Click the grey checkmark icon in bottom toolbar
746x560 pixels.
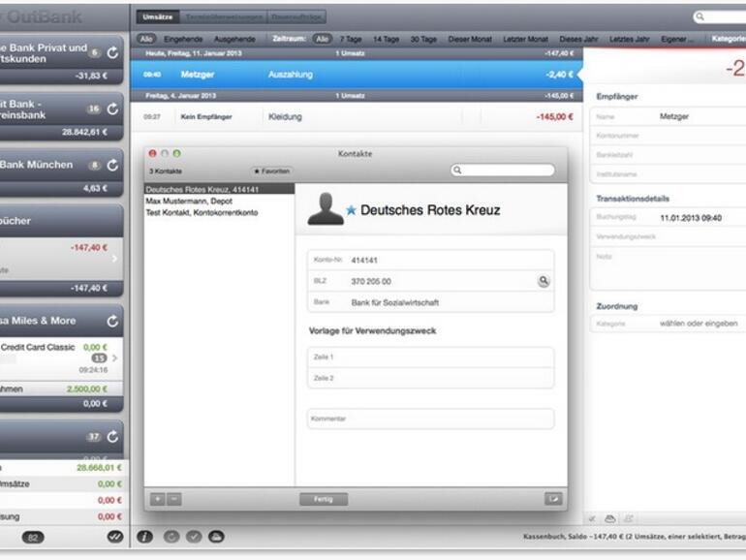pyautogui.click(x=194, y=537)
